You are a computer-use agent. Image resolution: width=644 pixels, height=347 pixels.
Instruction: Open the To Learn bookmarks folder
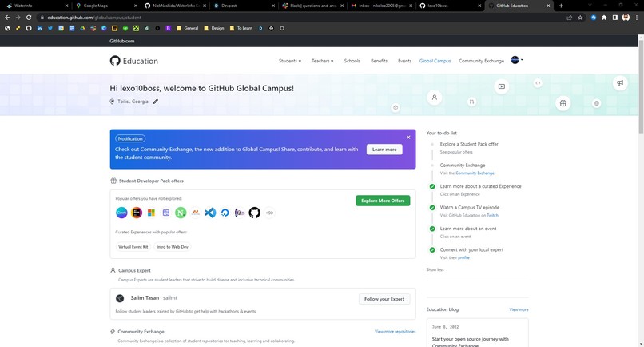pos(241,28)
